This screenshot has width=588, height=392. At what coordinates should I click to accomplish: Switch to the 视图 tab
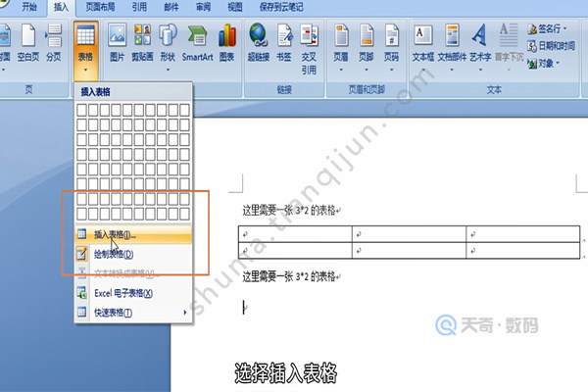click(235, 7)
